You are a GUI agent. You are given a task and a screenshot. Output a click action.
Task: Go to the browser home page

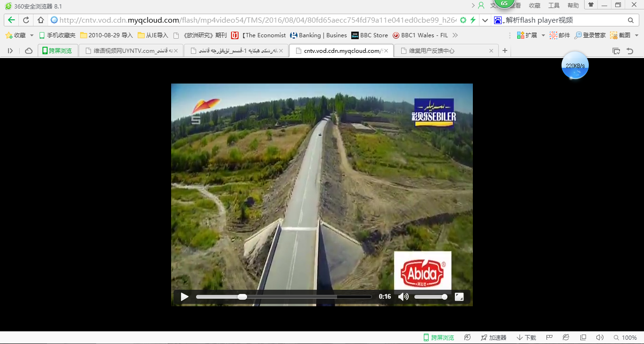pos(41,20)
